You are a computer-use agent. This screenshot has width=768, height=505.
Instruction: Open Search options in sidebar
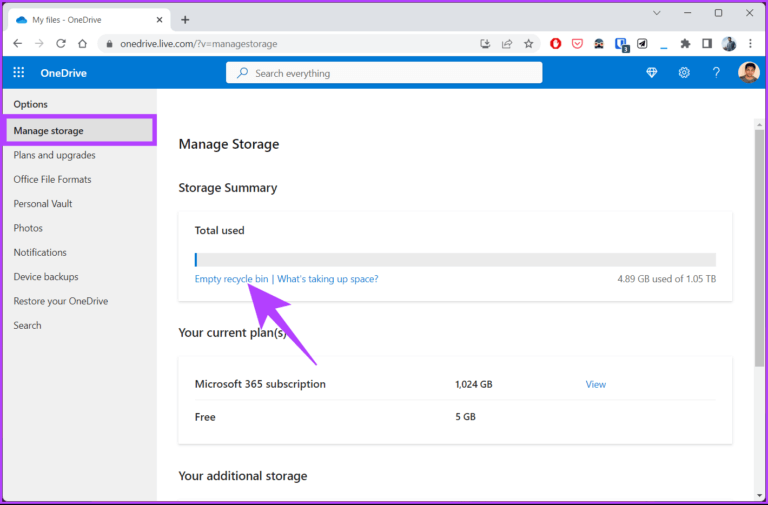[x=27, y=325]
